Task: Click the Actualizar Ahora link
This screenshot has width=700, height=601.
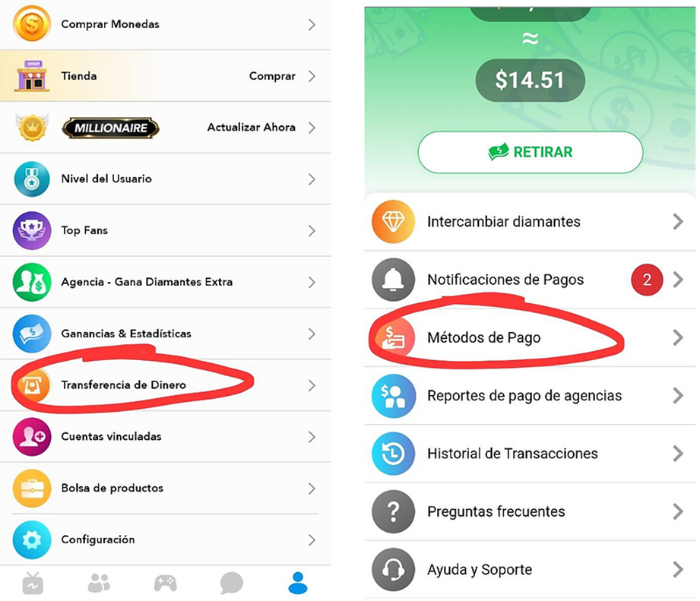Action: (252, 128)
